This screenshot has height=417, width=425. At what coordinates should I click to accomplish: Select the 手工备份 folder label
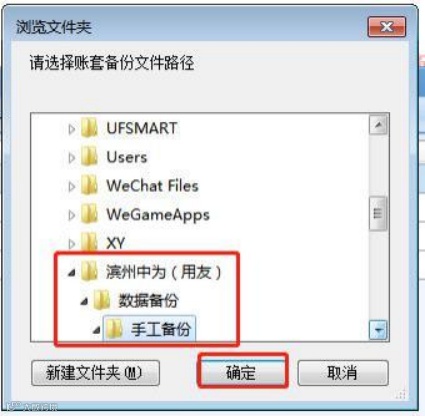pos(161,329)
